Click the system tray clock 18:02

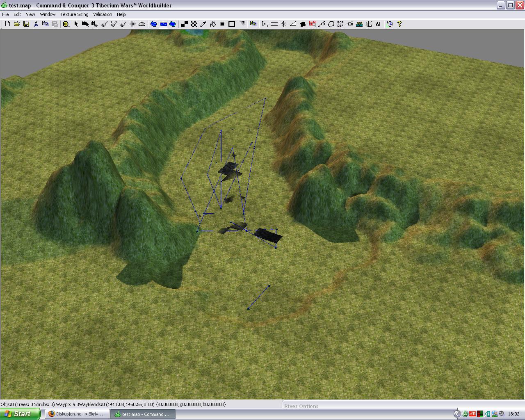tap(514, 414)
